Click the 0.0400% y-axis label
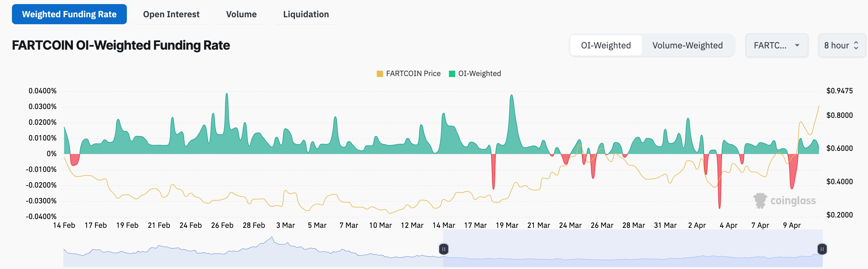Image resolution: width=868 pixels, height=269 pixels. pyautogui.click(x=42, y=91)
